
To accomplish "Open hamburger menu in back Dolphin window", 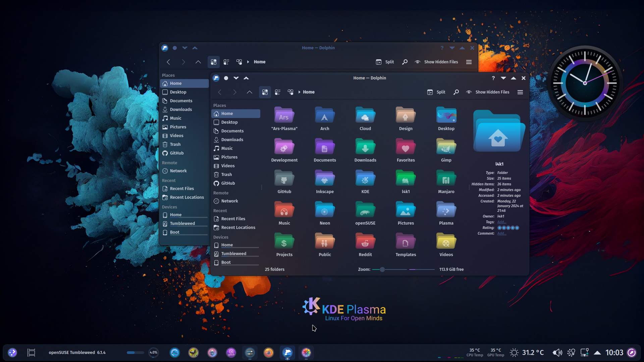I will 469,62.
